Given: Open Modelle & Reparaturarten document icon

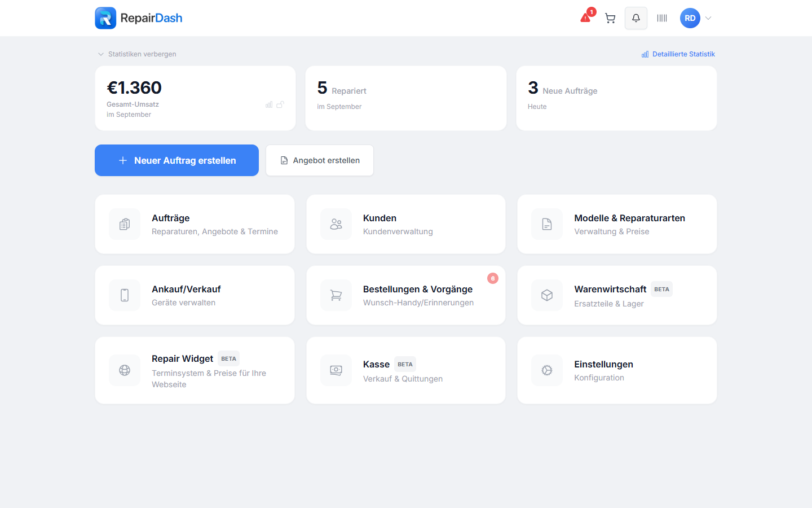Looking at the screenshot, I should click(x=547, y=224).
